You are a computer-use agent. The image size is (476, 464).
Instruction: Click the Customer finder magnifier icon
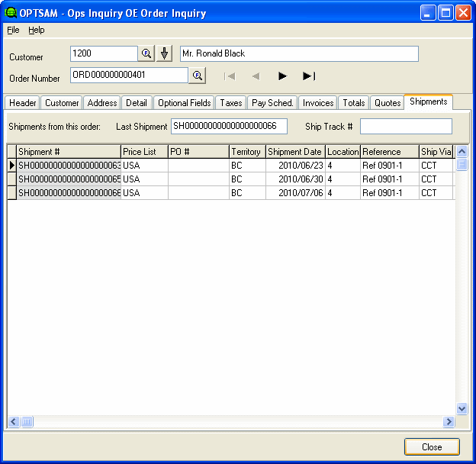(x=146, y=53)
